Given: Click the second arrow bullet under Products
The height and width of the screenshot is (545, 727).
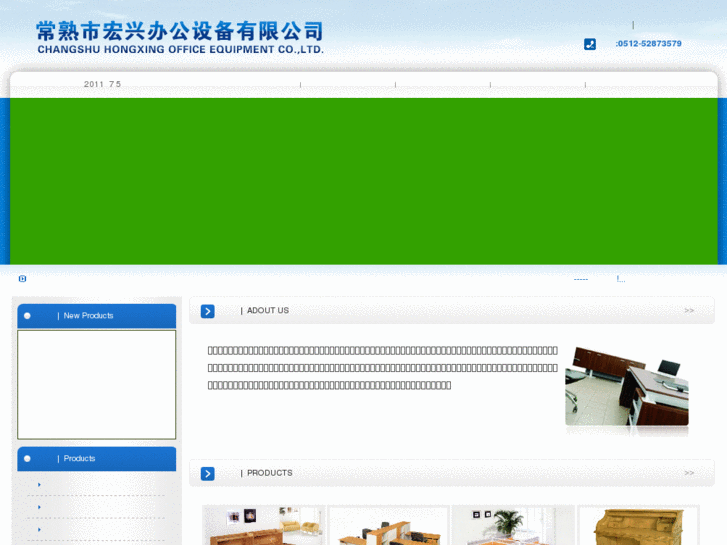Looking at the screenshot, I should click(39, 507).
